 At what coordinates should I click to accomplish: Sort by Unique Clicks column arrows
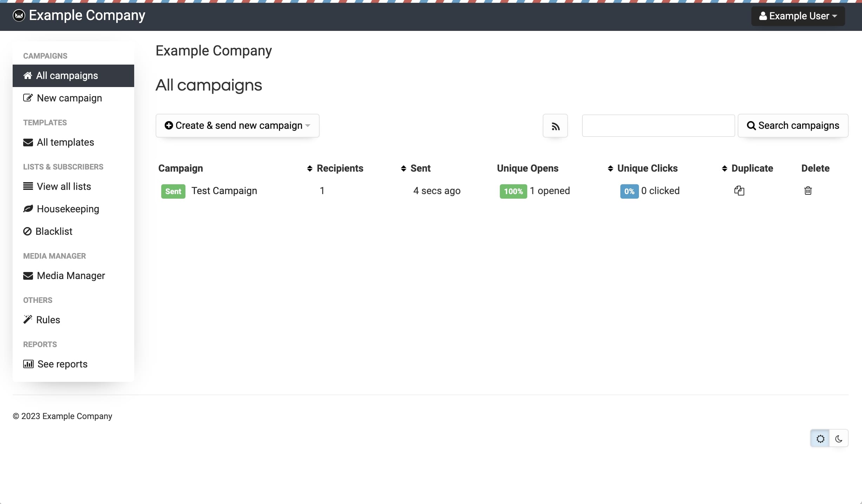pos(610,169)
